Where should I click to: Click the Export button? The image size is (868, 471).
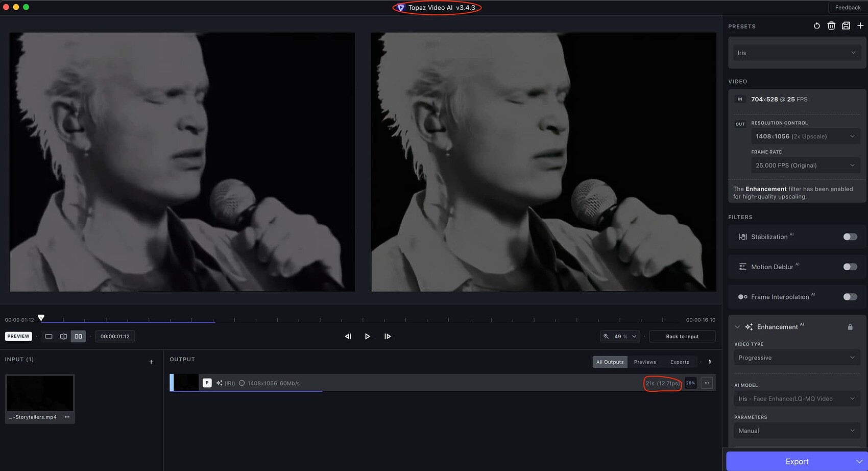click(x=797, y=461)
